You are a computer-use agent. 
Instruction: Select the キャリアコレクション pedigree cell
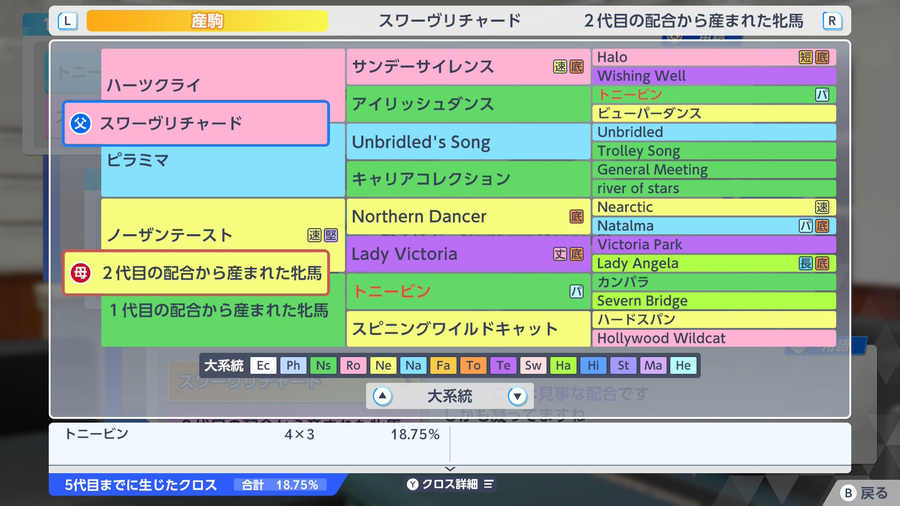[x=468, y=179]
